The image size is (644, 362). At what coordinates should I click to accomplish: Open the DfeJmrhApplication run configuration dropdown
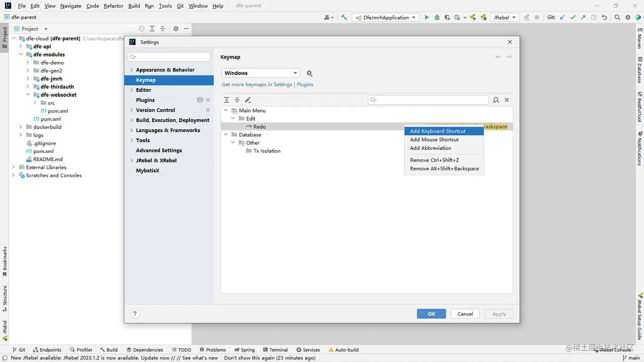pos(385,17)
